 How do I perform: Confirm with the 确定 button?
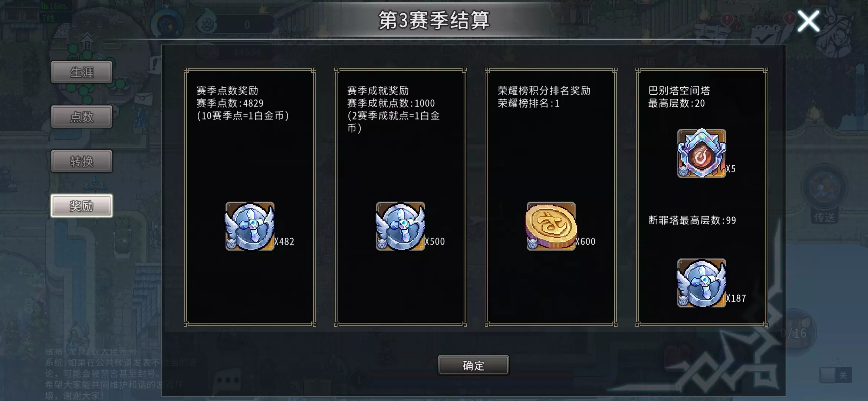[473, 365]
